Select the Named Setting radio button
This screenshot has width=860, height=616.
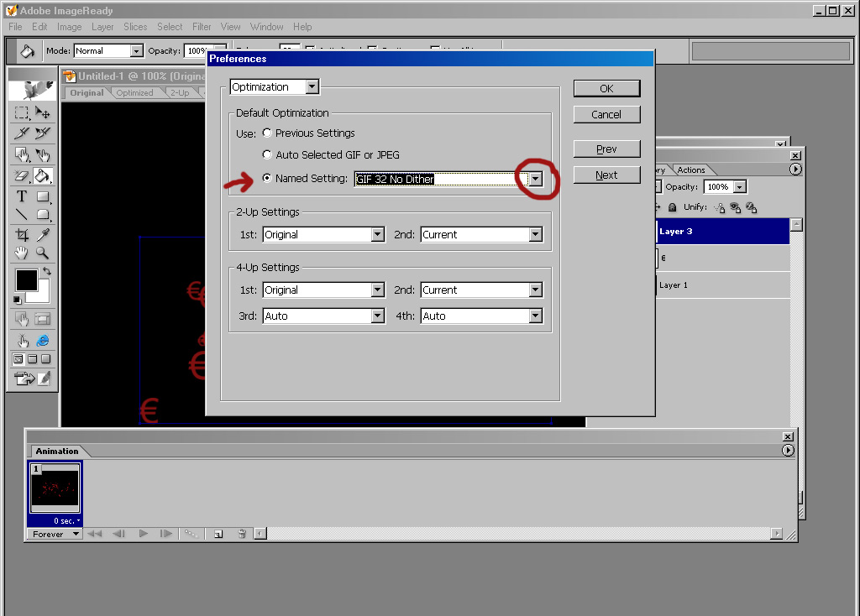(x=267, y=179)
